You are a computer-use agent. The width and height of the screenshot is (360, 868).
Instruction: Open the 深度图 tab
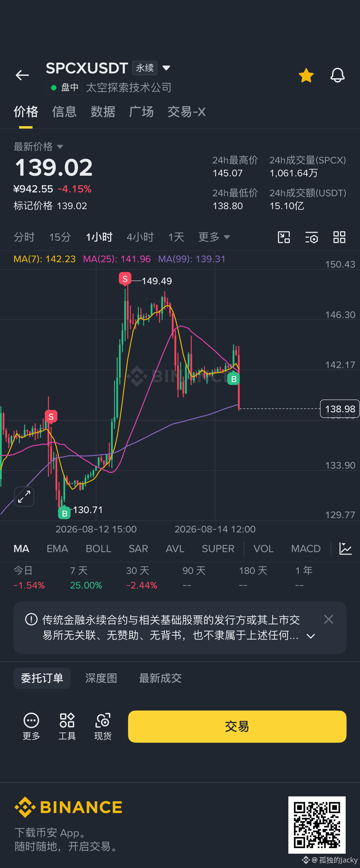pyautogui.click(x=101, y=678)
